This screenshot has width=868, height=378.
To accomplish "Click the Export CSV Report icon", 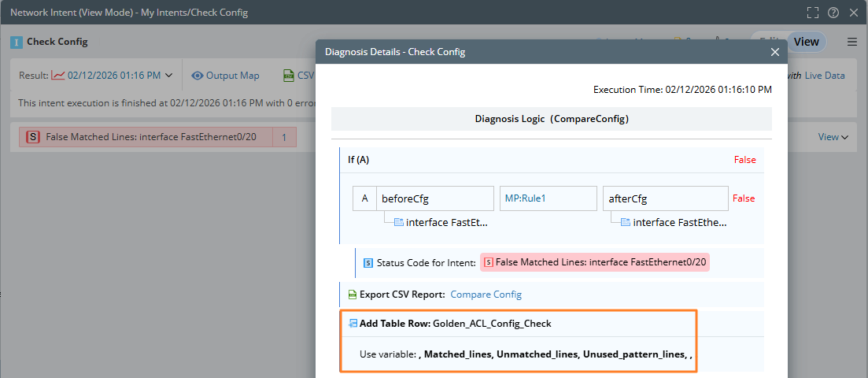I will [x=353, y=295].
